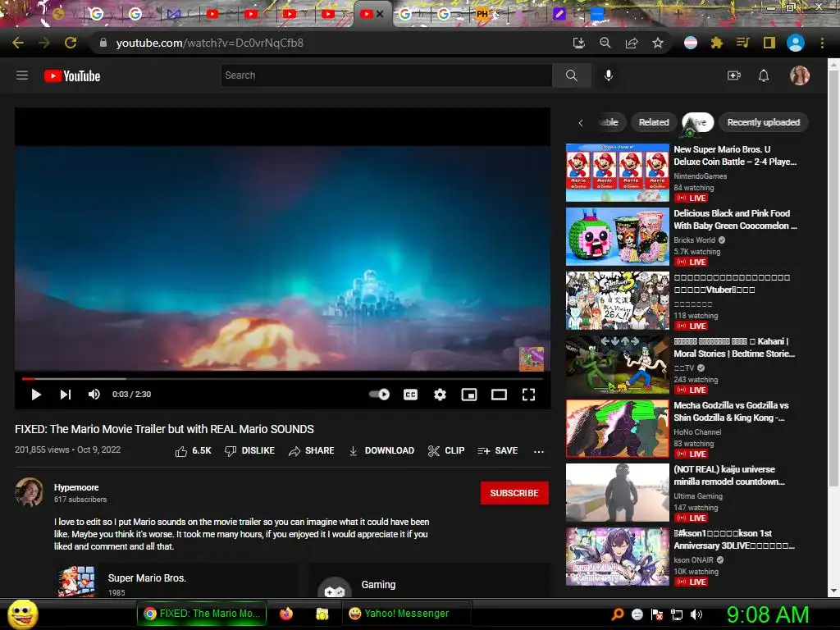Toggle the autoplay switch
840x630 pixels.
(379, 395)
